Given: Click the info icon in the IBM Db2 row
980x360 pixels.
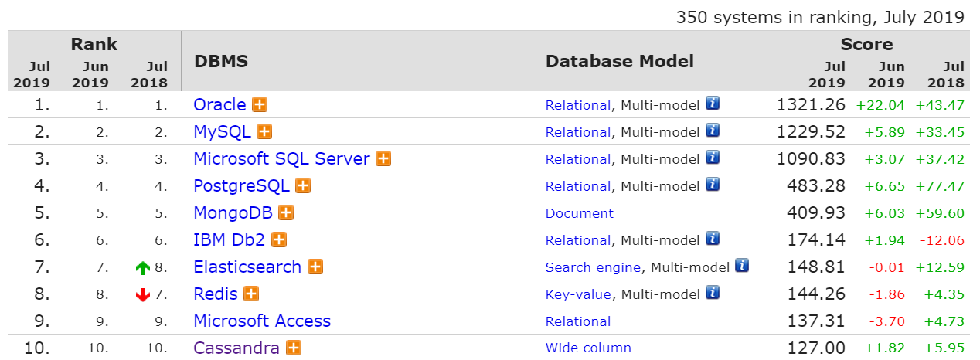Looking at the screenshot, I should coord(713,239).
